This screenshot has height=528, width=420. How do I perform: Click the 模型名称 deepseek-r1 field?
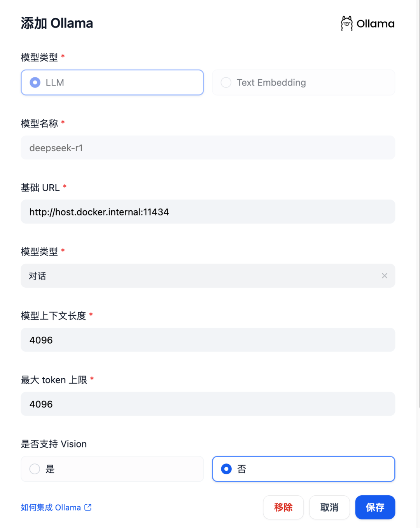(x=208, y=148)
